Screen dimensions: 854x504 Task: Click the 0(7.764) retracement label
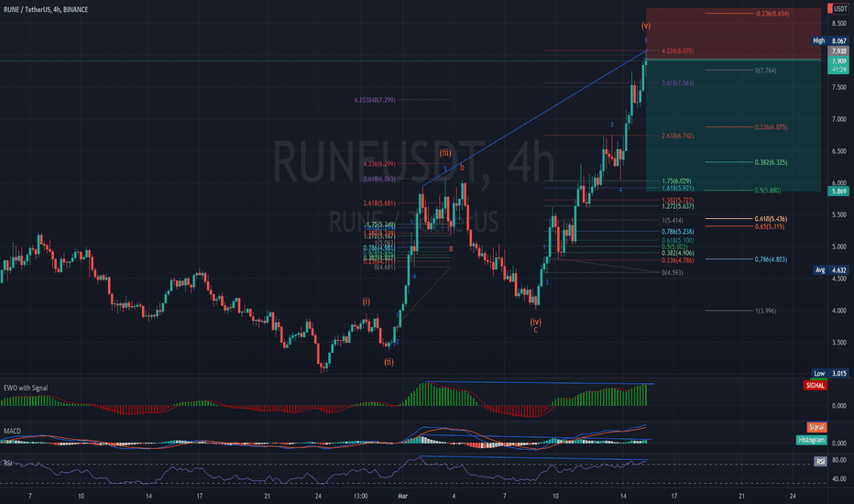pos(765,71)
